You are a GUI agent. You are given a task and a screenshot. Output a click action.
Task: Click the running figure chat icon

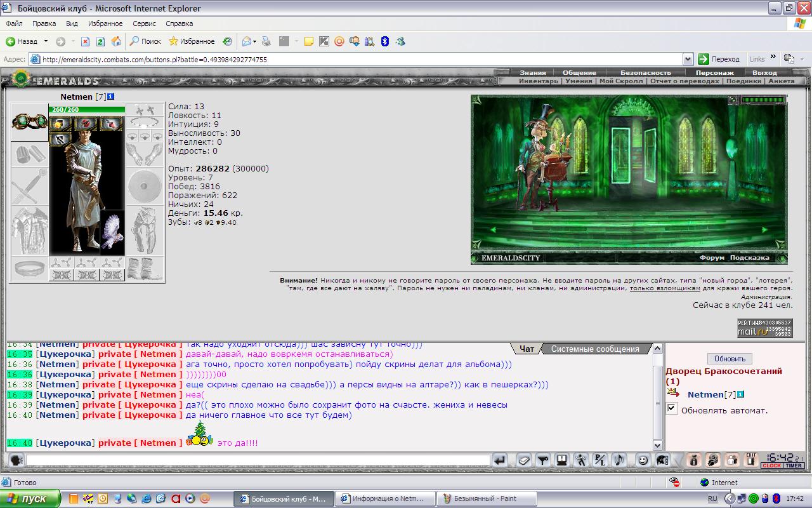(x=581, y=461)
